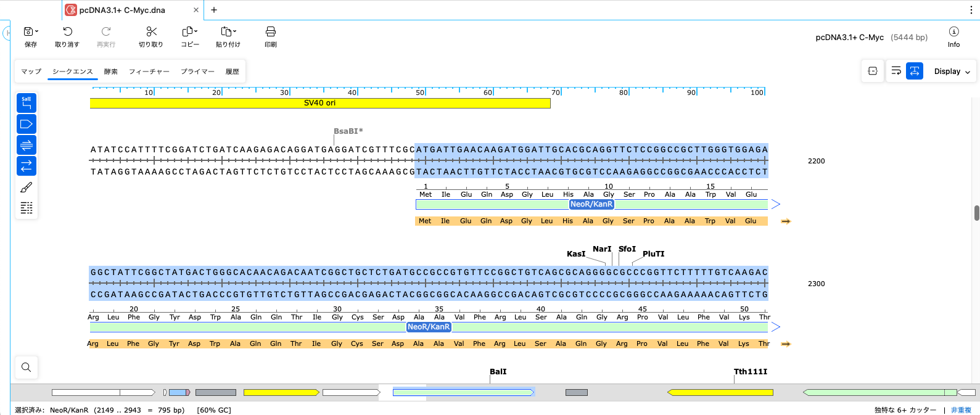Switch to the プライマー tab
The width and height of the screenshot is (980, 415).
click(x=197, y=72)
